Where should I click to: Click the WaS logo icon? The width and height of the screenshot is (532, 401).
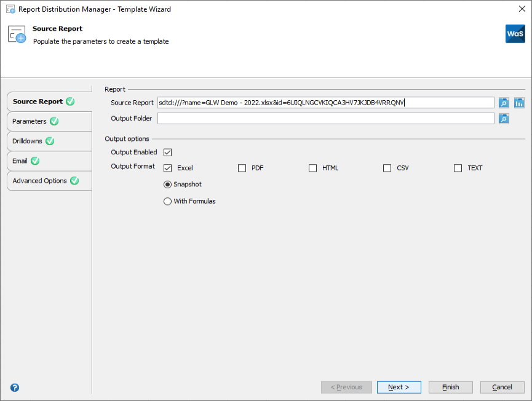[515, 34]
